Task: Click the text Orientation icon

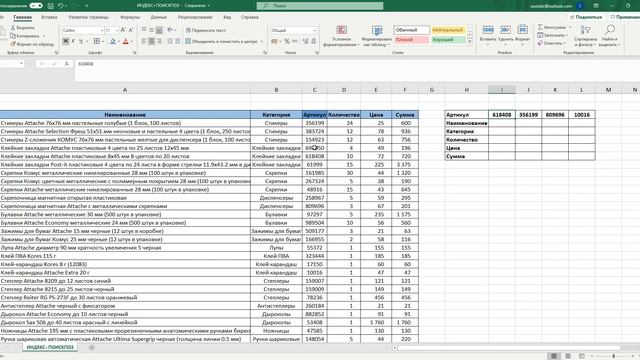Action: click(170, 30)
